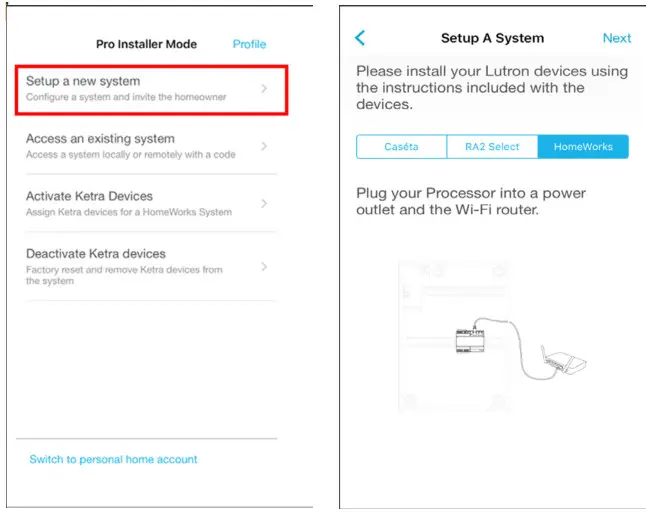Switch to the RA2 Select tab

pos(492,147)
